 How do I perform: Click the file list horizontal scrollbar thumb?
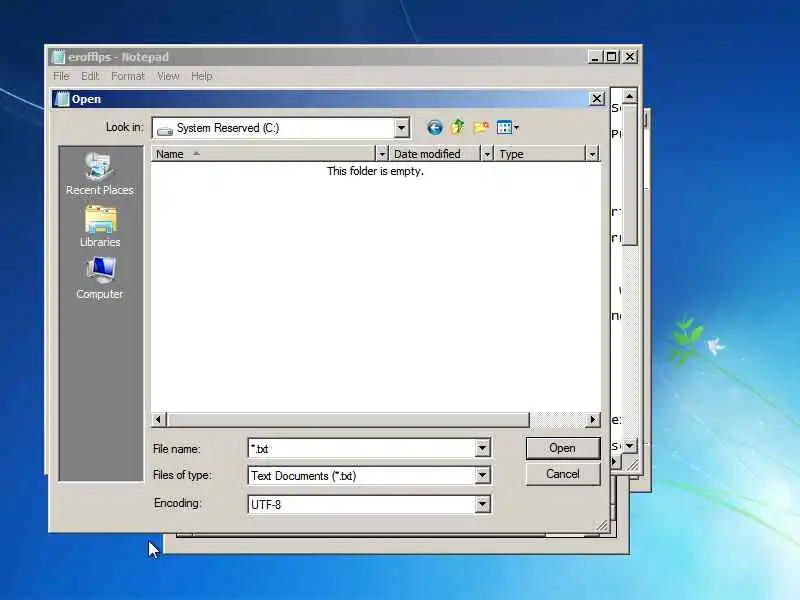(x=348, y=419)
